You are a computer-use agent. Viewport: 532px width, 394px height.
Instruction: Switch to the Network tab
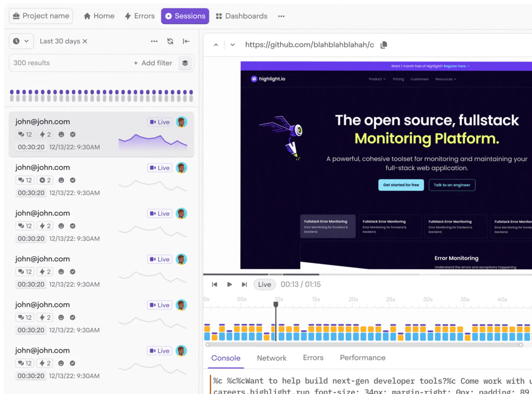(x=272, y=358)
